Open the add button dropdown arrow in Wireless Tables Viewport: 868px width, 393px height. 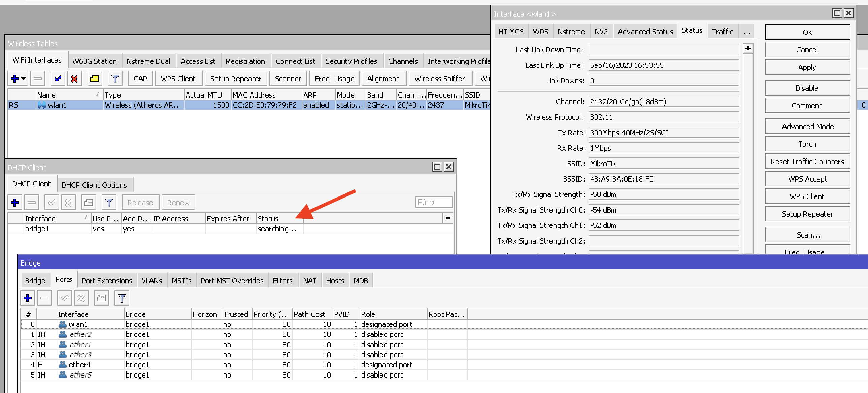[23, 79]
